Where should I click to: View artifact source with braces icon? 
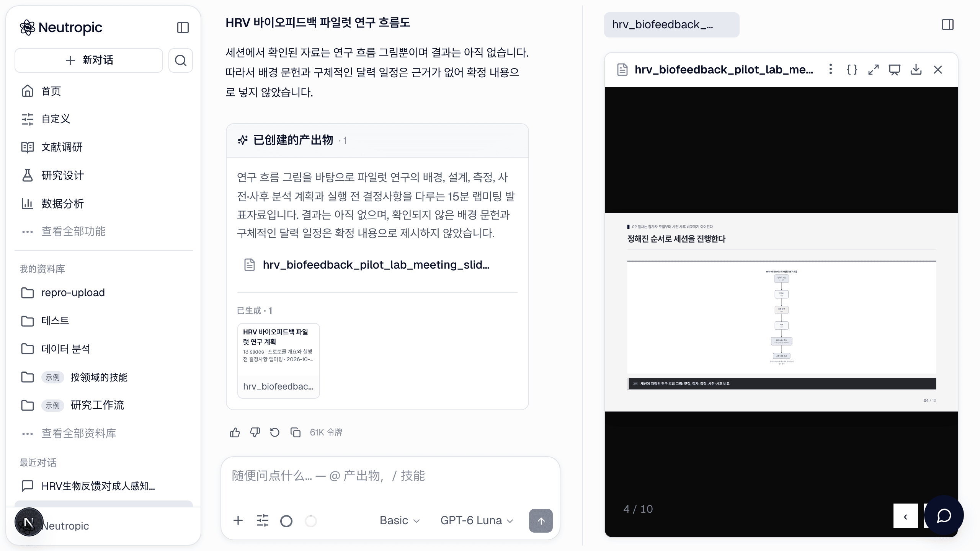tap(852, 70)
